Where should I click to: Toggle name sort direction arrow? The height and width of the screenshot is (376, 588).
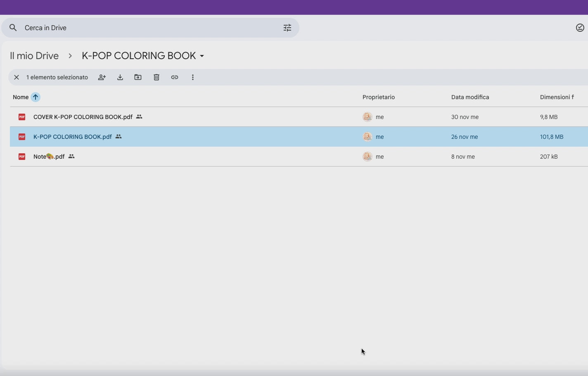click(36, 97)
